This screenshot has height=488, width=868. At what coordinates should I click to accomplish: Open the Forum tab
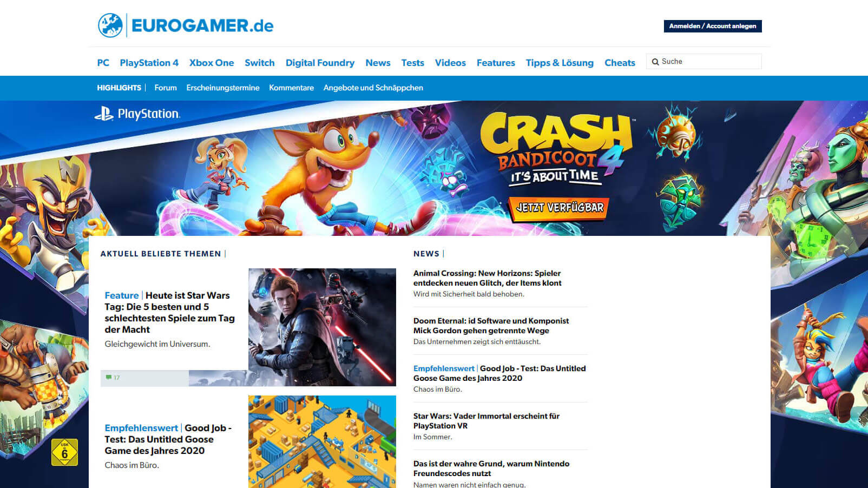pos(166,88)
